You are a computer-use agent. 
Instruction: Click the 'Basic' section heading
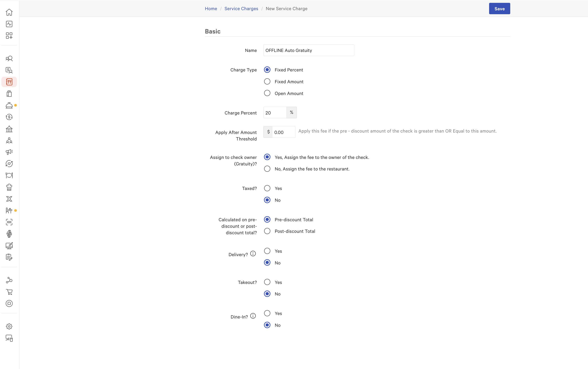tap(213, 31)
